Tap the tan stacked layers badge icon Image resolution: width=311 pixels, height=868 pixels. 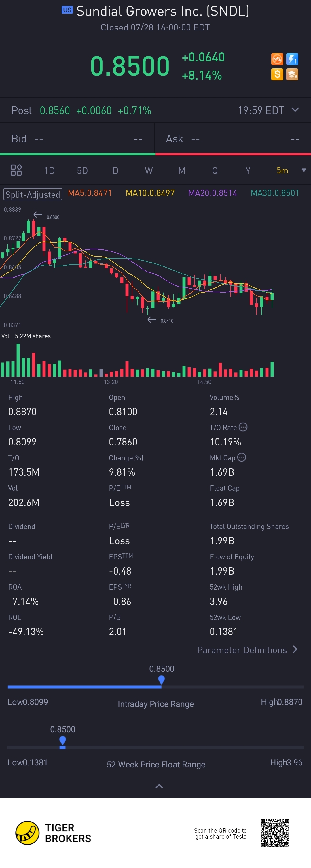(292, 74)
